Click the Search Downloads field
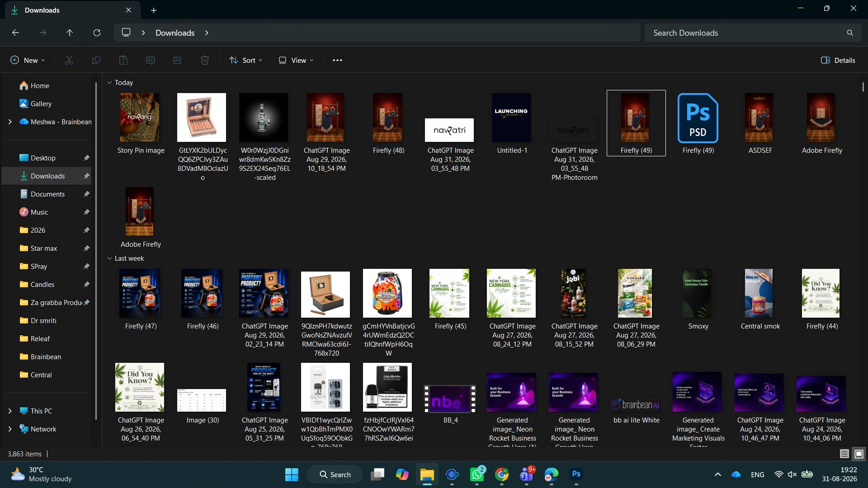Viewport: 868px width, 488px height. pyautogui.click(x=753, y=33)
